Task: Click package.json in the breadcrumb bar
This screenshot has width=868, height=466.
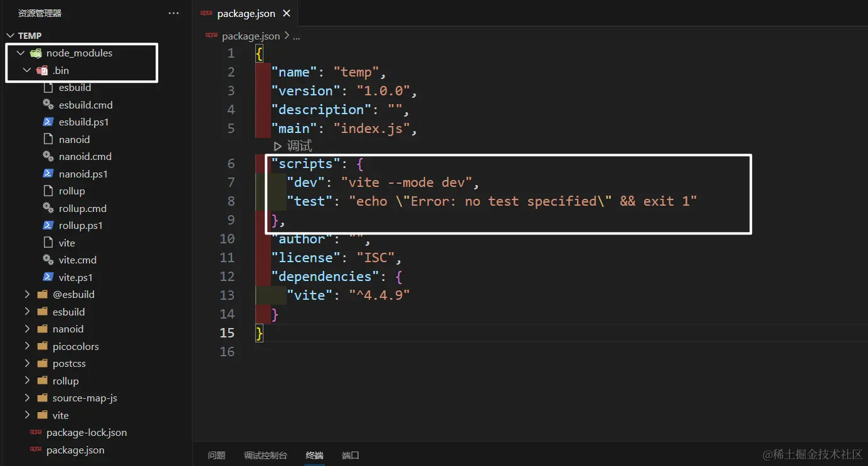Action: (x=251, y=36)
